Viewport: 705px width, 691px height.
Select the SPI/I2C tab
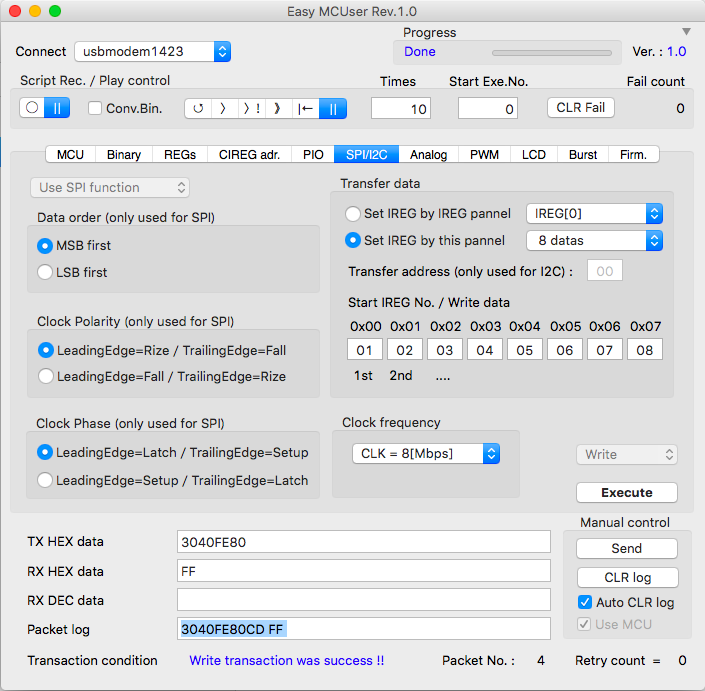point(366,155)
